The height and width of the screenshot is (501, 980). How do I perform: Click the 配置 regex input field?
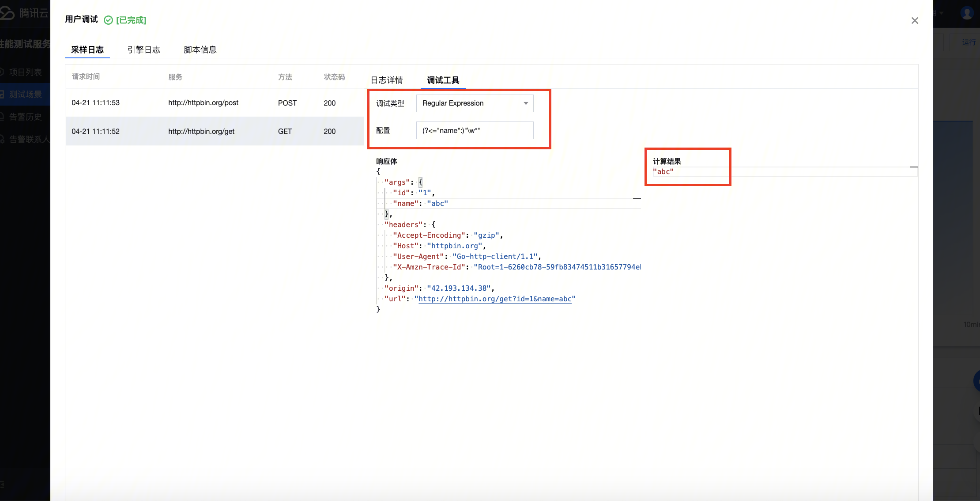(475, 131)
